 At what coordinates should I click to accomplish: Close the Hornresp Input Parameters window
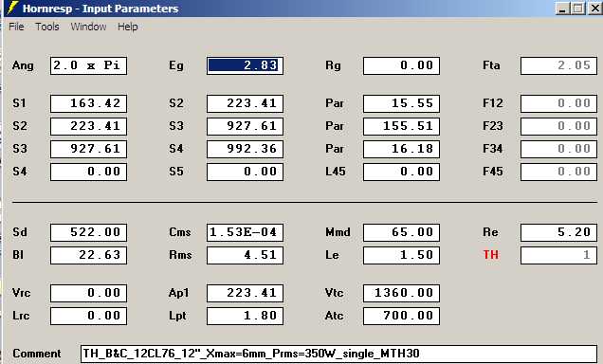(x=594, y=9)
